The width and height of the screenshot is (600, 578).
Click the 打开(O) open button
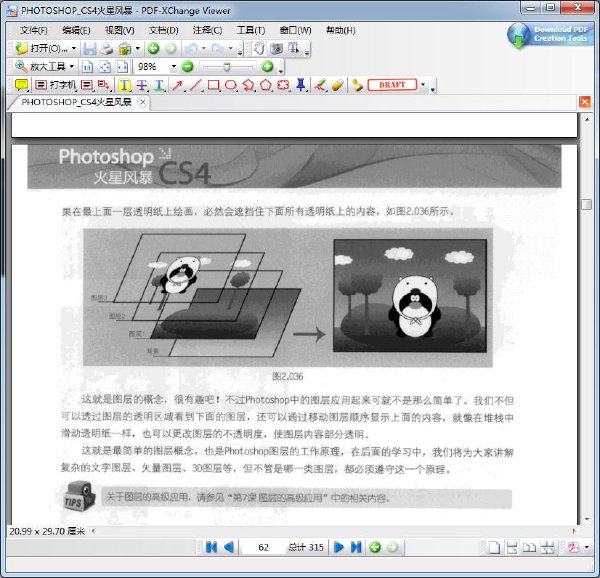click(41, 49)
